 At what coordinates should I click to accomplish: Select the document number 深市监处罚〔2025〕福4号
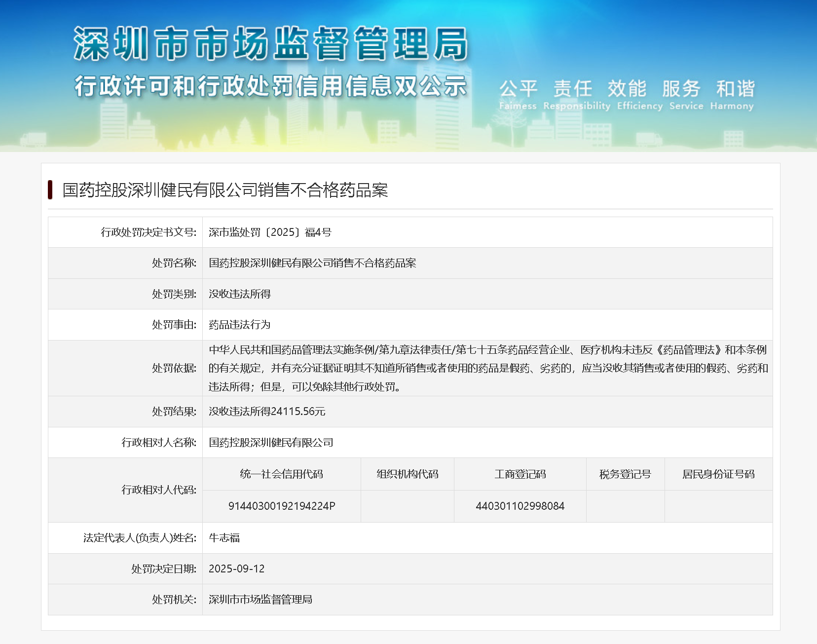270,232
